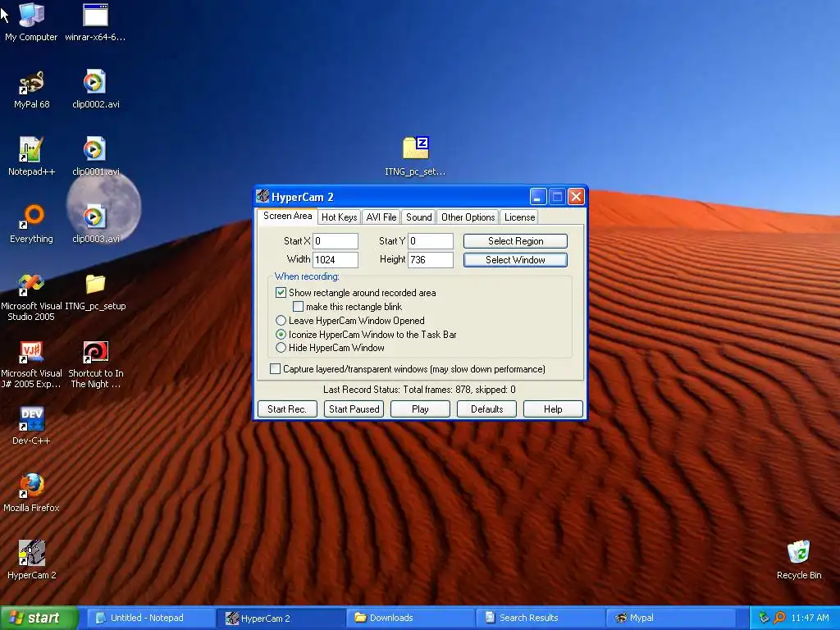Restore settings with the Defaults button
Screen dimensions: 840x630
[x=486, y=409]
